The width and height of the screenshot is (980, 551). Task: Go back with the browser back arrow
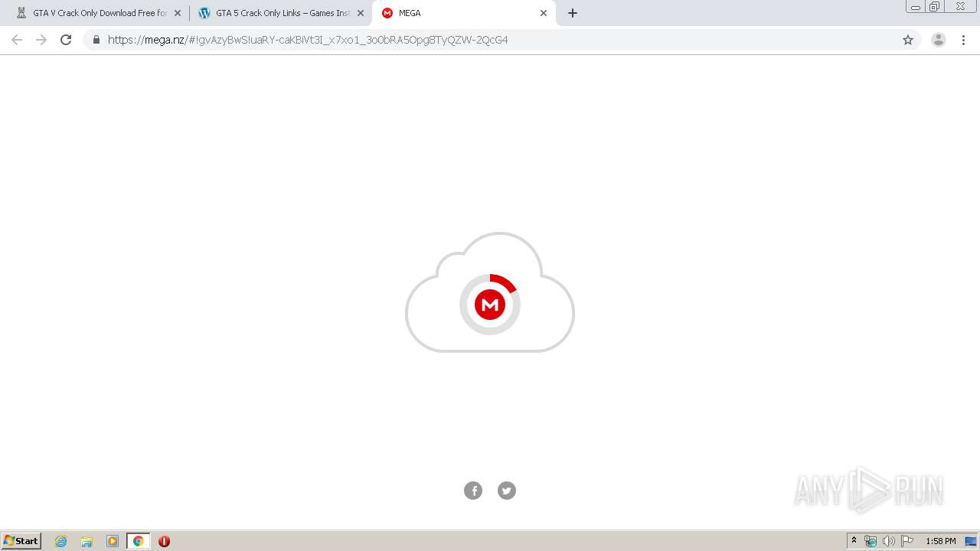(x=17, y=40)
